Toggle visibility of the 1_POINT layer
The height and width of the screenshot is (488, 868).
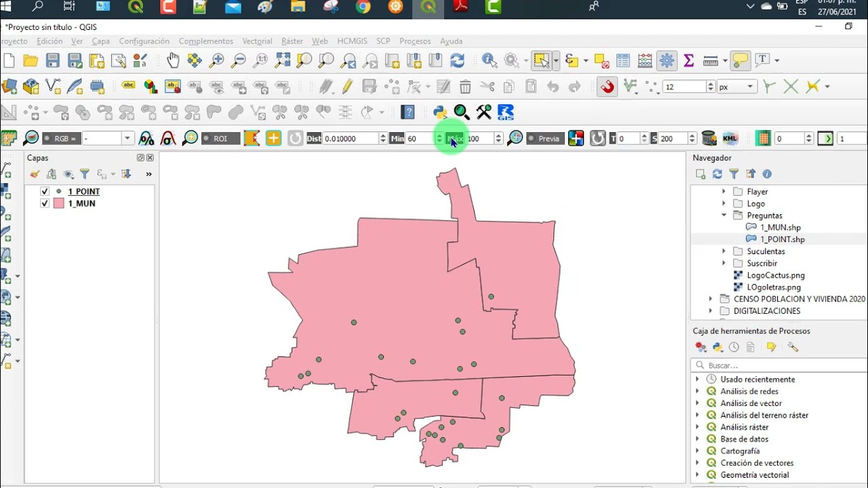(x=45, y=191)
